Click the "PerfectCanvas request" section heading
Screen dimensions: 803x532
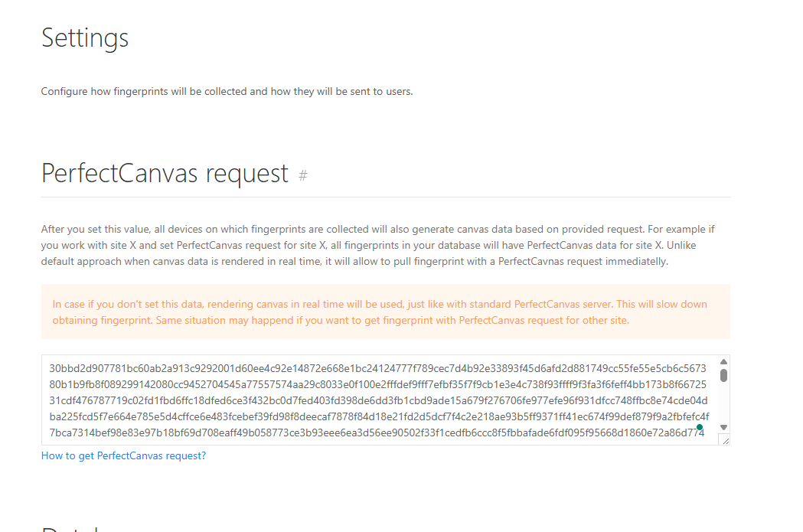[165, 173]
